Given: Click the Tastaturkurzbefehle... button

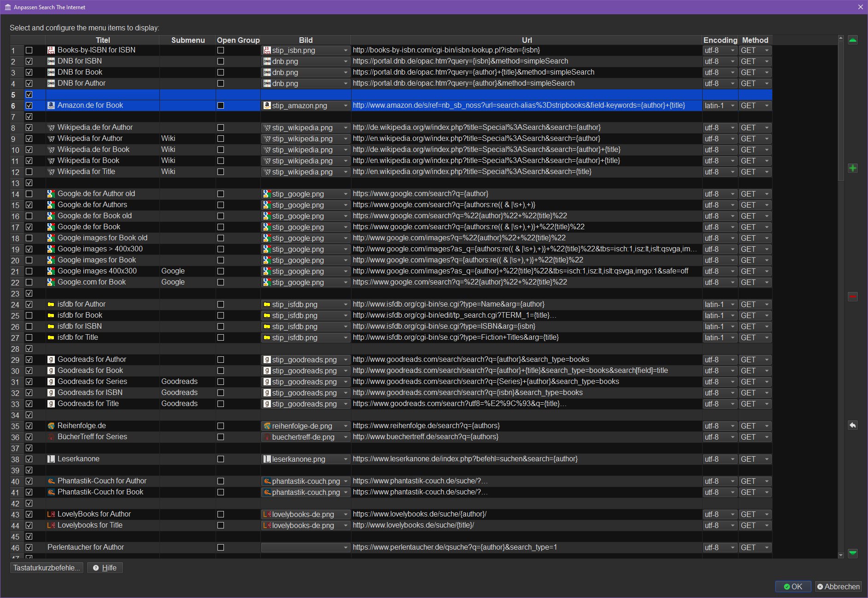Looking at the screenshot, I should 47,568.
